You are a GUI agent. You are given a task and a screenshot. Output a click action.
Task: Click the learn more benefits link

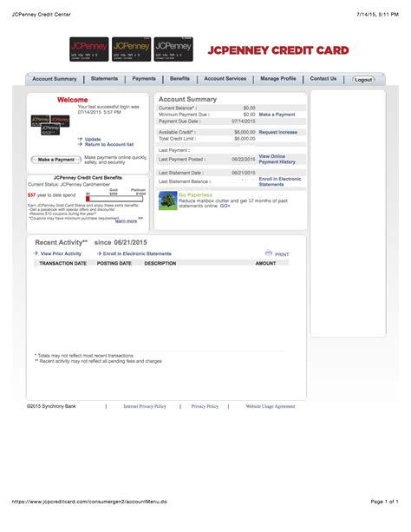click(126, 221)
